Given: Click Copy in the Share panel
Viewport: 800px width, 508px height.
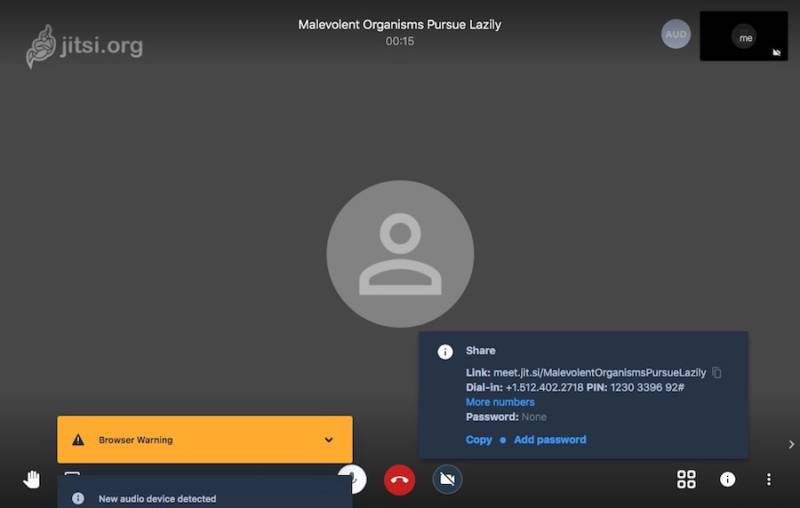Looking at the screenshot, I should (x=479, y=440).
